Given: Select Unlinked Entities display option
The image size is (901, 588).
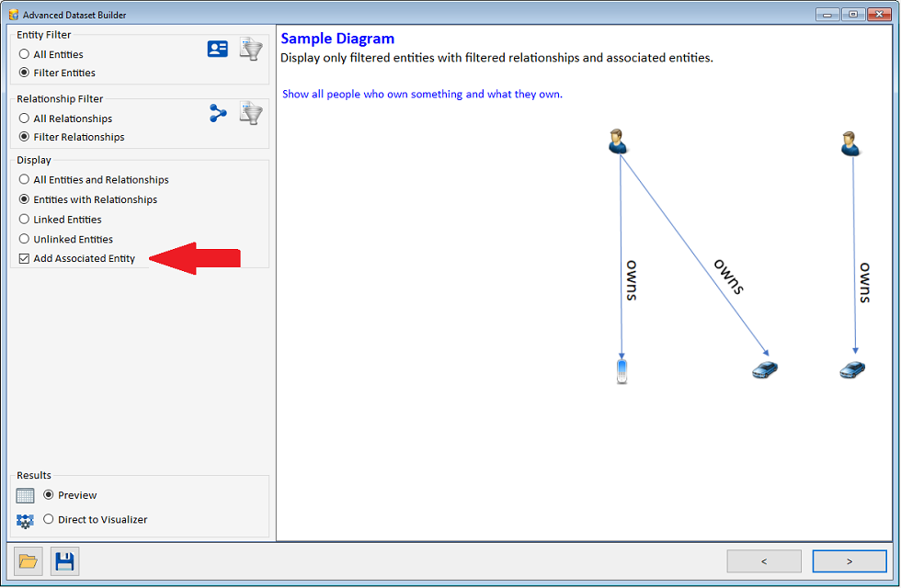Looking at the screenshot, I should 25,240.
